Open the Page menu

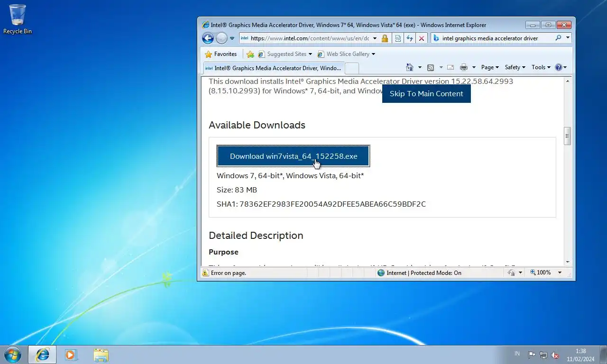click(x=490, y=67)
